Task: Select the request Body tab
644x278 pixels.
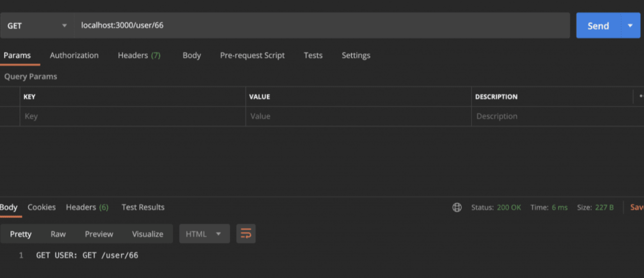Action: pyautogui.click(x=192, y=55)
